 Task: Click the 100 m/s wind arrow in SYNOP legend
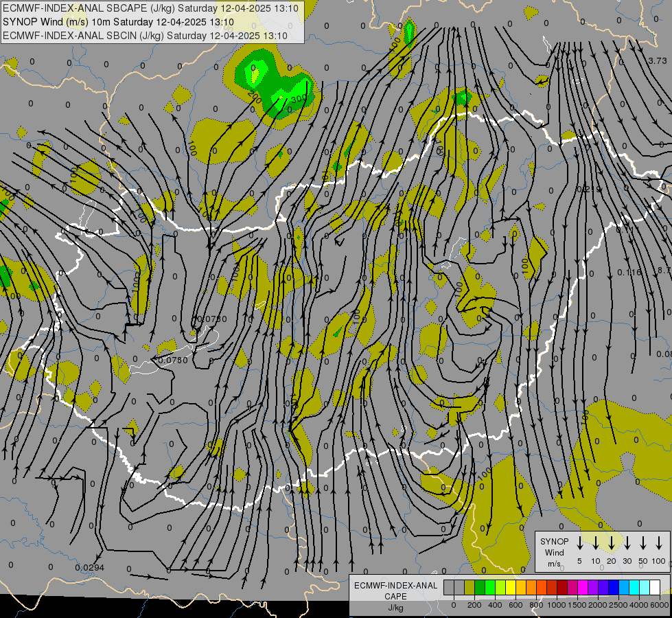tap(659, 543)
